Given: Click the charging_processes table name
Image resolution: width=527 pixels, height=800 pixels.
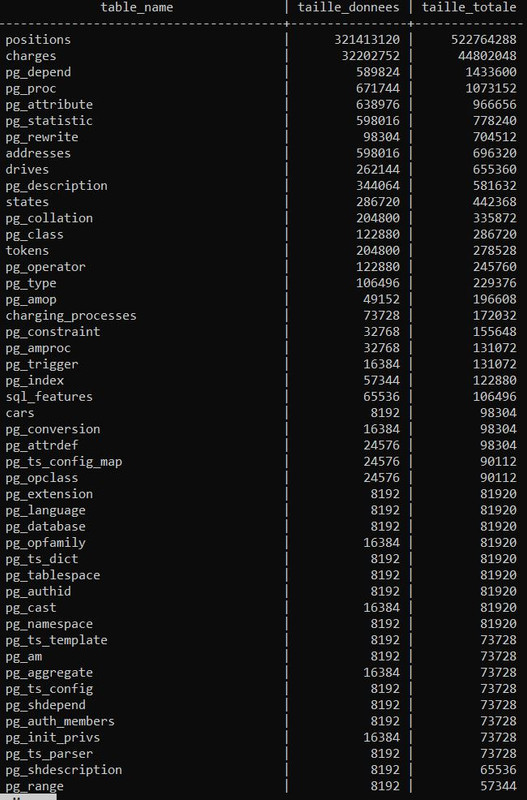Looking at the screenshot, I should (x=71, y=316).
